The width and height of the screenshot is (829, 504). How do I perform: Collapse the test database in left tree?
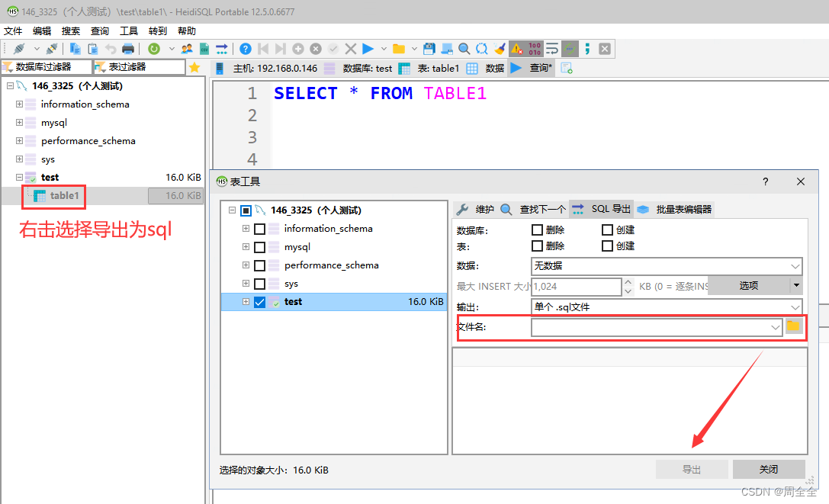20,177
